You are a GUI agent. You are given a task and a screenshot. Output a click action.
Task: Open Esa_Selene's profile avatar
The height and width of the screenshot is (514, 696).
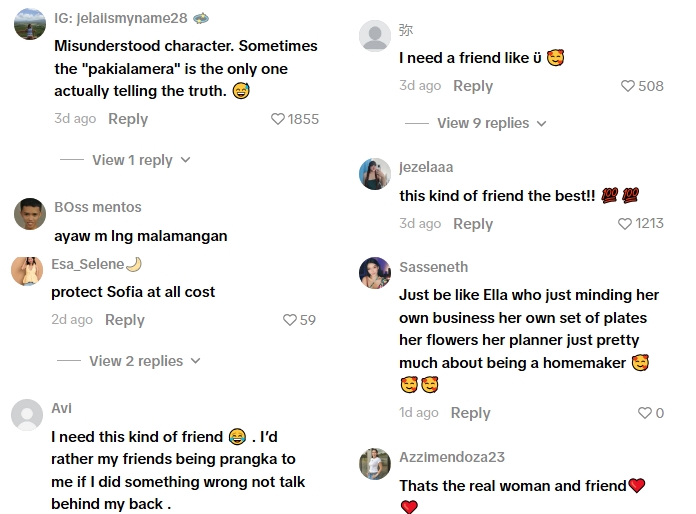[x=27, y=271]
